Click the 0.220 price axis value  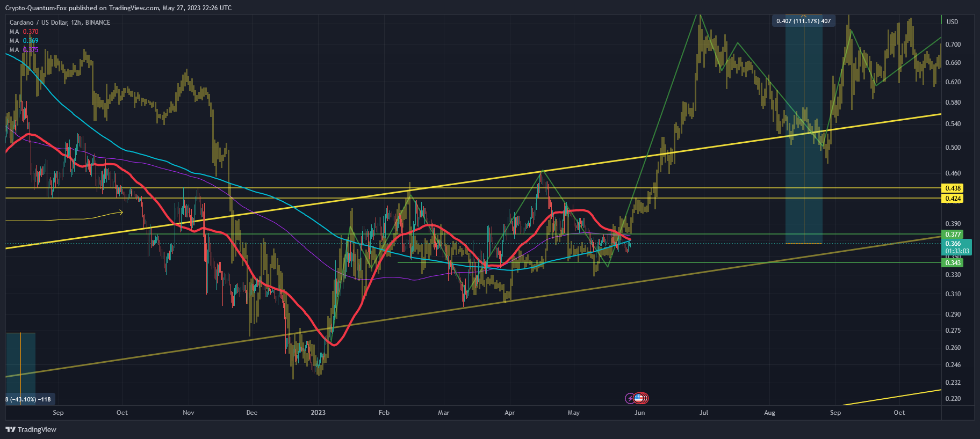pos(953,399)
